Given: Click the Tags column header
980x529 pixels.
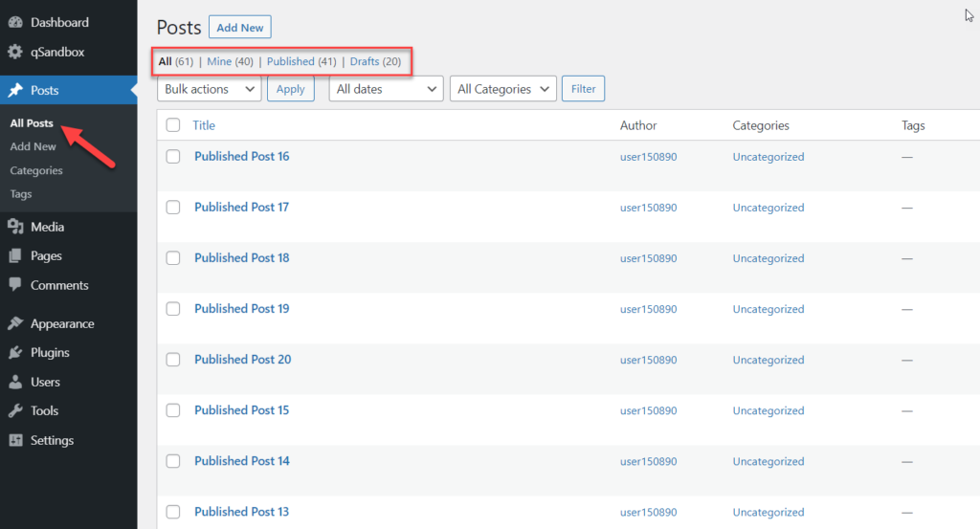Looking at the screenshot, I should [913, 125].
